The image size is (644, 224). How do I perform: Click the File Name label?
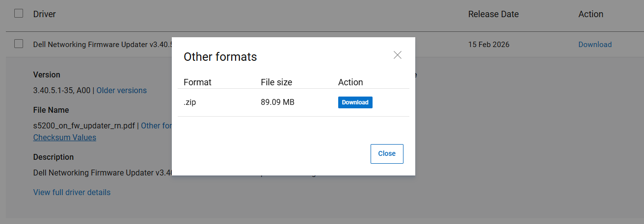coord(51,110)
